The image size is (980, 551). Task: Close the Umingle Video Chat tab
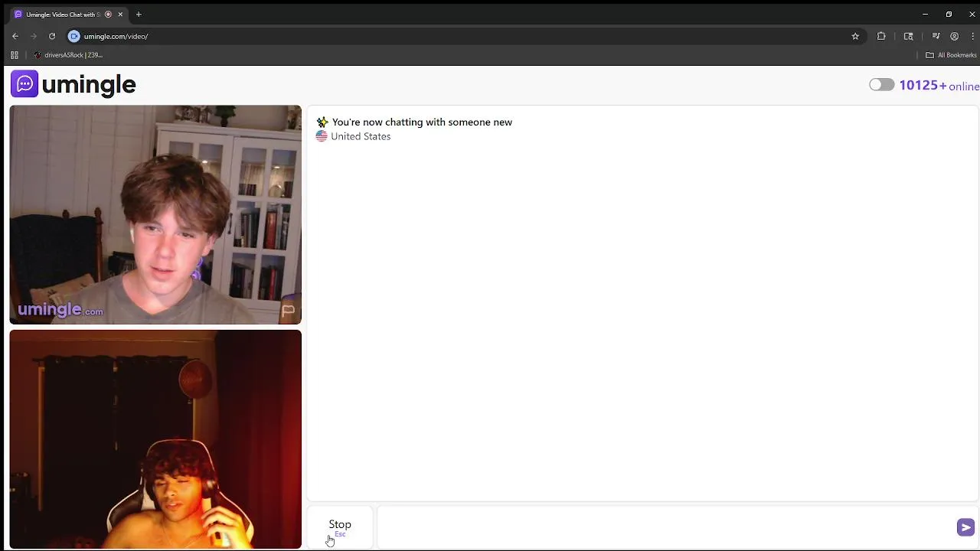(x=120, y=15)
